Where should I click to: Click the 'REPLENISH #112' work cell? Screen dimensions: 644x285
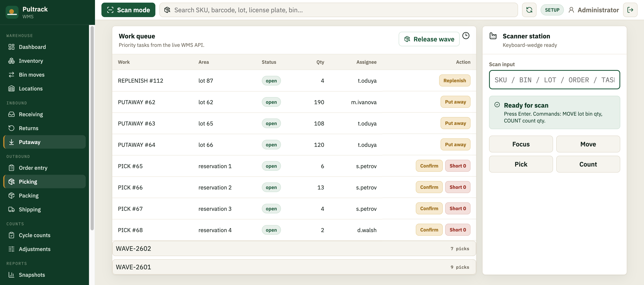[x=140, y=80]
